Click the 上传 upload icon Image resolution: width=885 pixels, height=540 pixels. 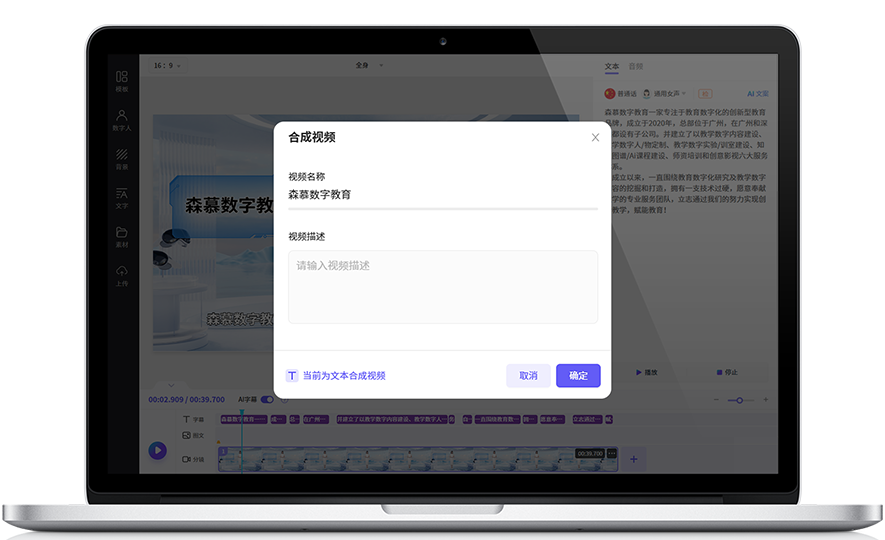122,275
